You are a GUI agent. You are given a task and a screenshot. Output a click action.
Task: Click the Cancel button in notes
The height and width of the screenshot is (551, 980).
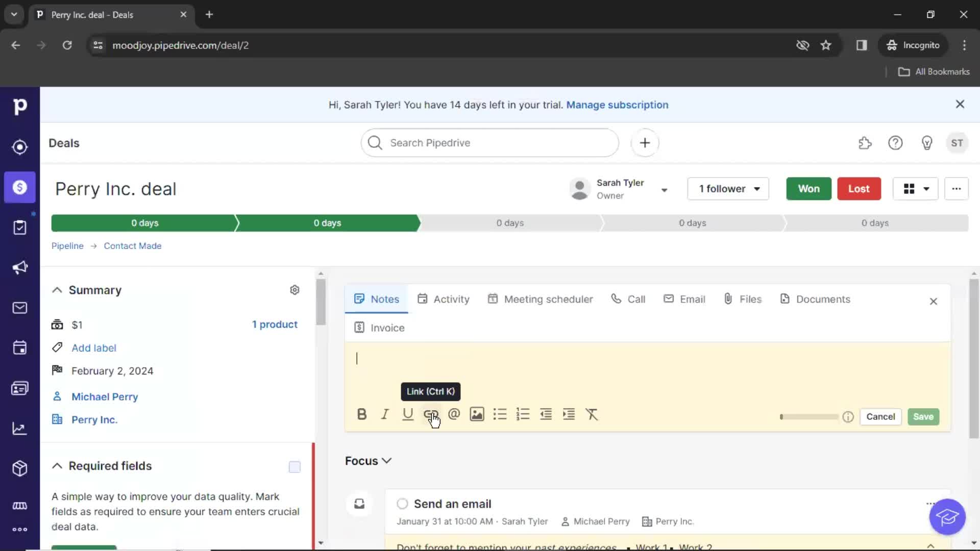pyautogui.click(x=880, y=416)
